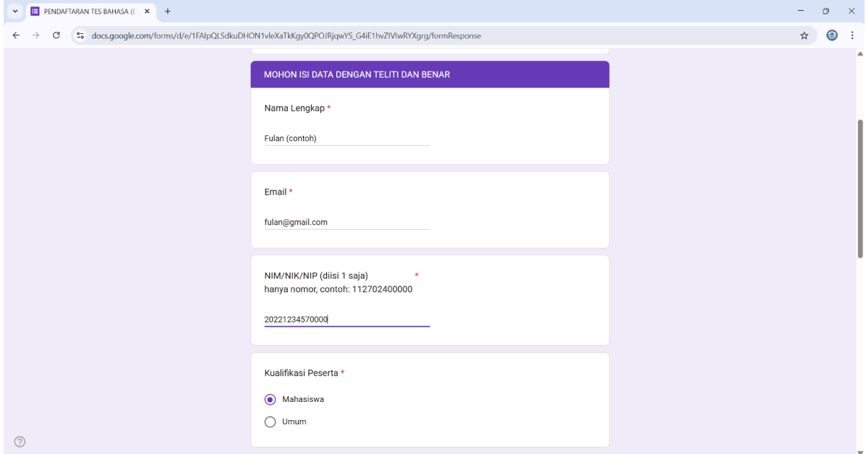Open new tab with plus button
The height and width of the screenshot is (454, 868).
pyautogui.click(x=168, y=12)
